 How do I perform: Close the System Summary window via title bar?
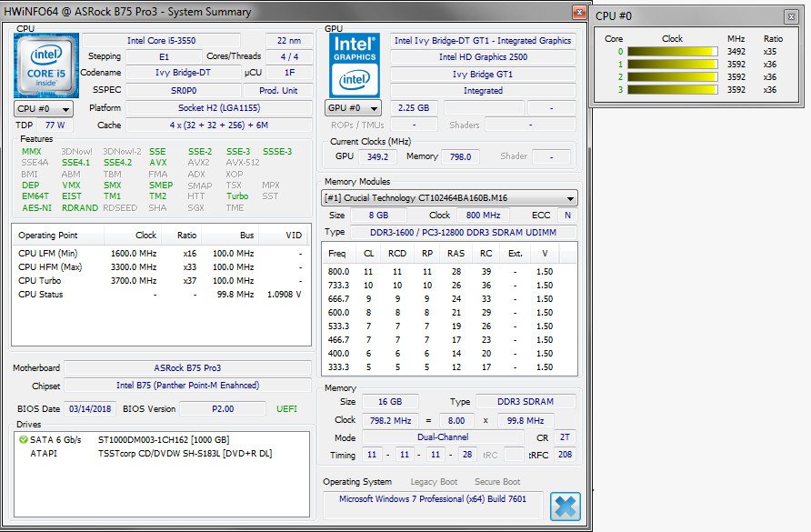[579, 12]
